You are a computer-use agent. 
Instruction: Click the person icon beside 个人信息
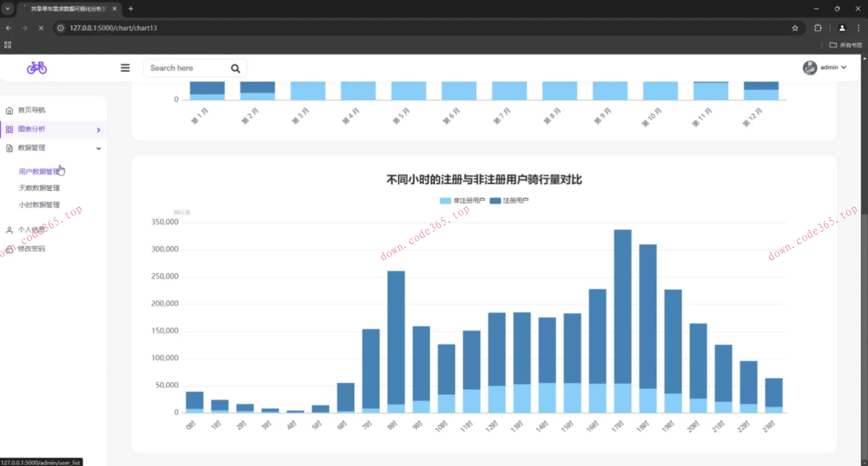click(x=10, y=230)
